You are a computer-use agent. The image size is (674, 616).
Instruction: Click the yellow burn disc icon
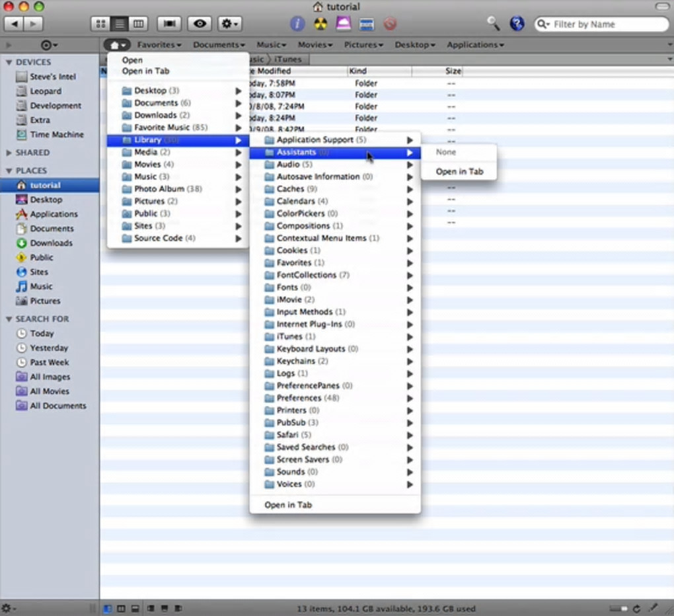pos(320,24)
